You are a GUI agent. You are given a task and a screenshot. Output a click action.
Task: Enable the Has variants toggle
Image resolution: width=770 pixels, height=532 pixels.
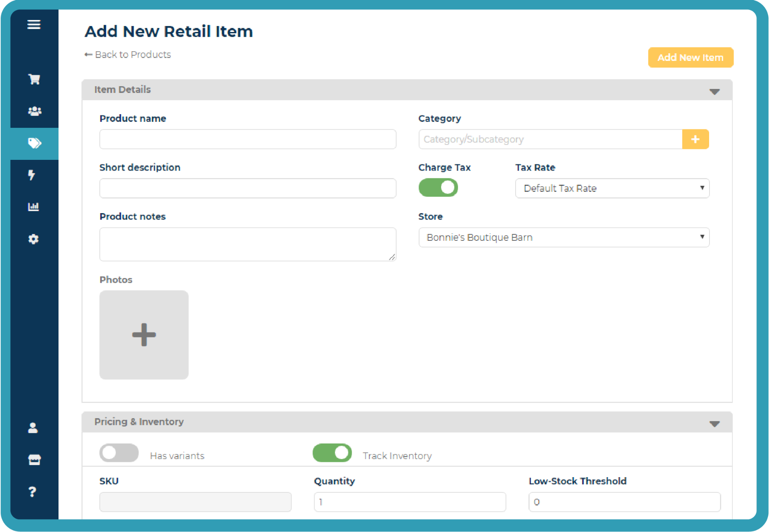click(x=119, y=453)
